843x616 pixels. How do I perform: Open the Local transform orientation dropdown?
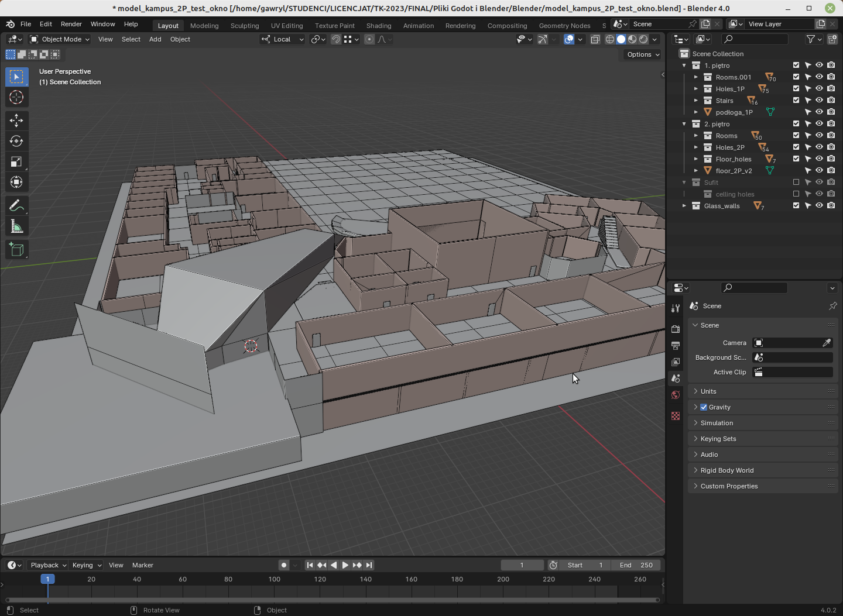(282, 39)
